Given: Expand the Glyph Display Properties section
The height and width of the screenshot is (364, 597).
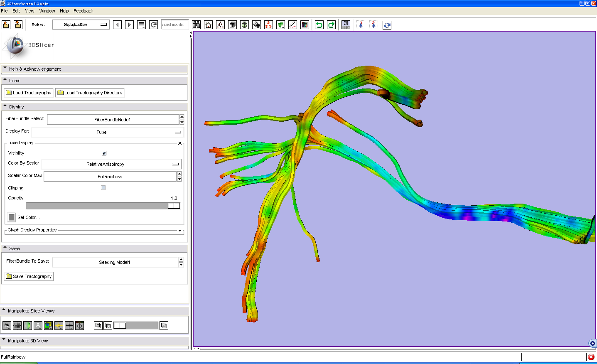Looking at the screenshot, I should 179,230.
